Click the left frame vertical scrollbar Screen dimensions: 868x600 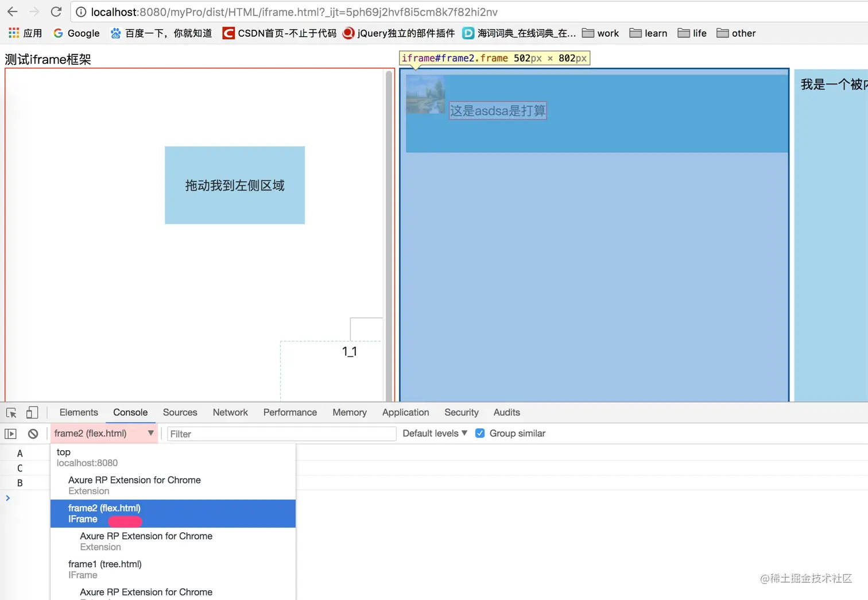[389, 235]
